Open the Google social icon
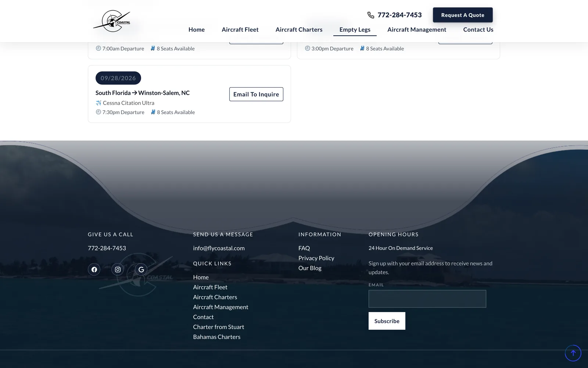This screenshot has height=368, width=588. click(x=141, y=269)
